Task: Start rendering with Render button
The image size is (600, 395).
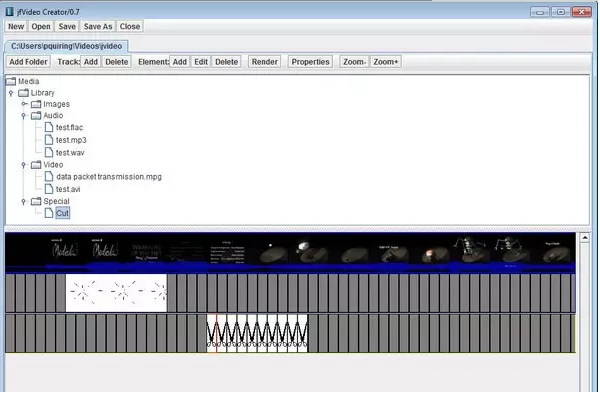Action: [x=264, y=62]
